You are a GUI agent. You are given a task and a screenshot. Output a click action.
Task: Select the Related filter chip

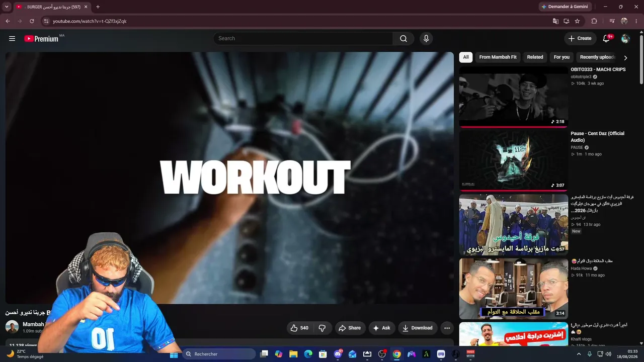coord(535,57)
